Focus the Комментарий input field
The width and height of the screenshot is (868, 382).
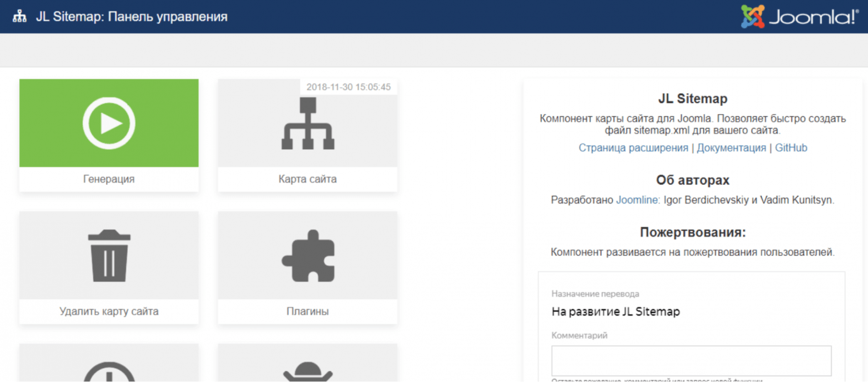(691, 361)
